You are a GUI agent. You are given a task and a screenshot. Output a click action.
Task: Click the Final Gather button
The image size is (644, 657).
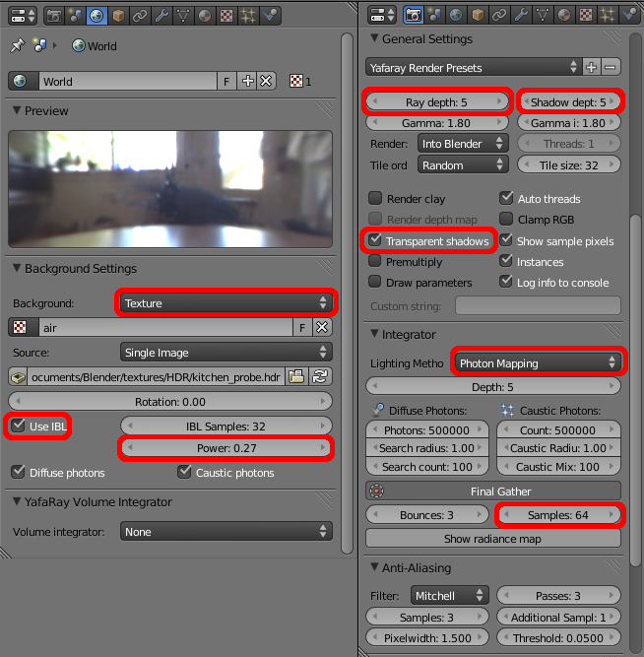pyautogui.click(x=493, y=491)
